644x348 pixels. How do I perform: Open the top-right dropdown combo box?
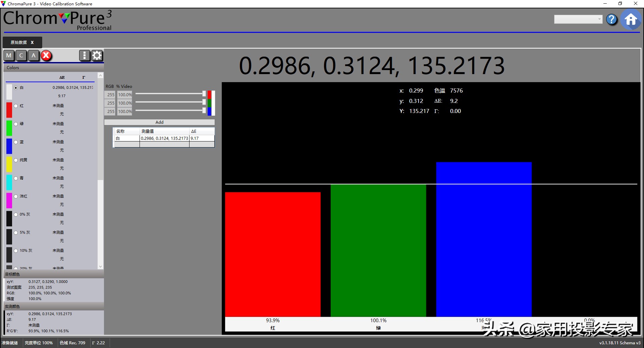(x=578, y=19)
